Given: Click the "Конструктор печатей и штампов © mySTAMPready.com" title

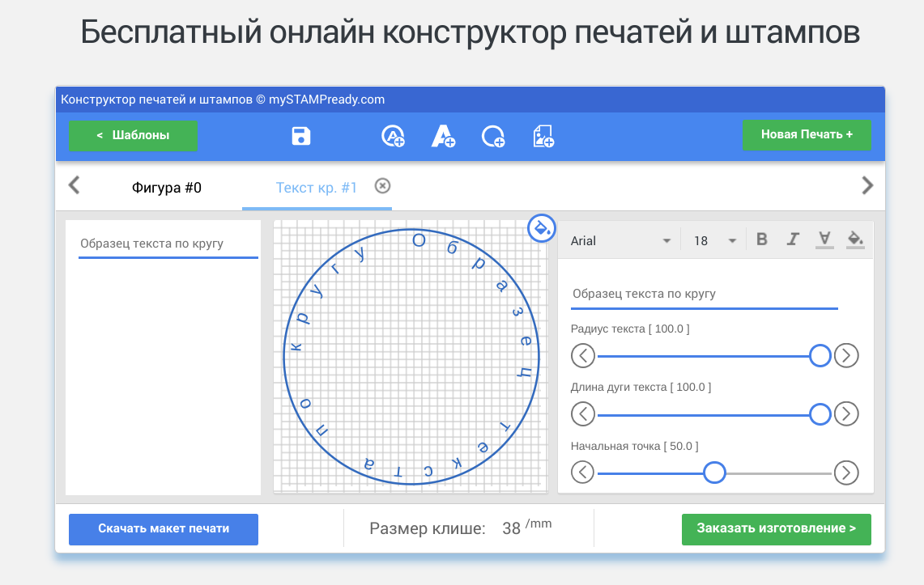Looking at the screenshot, I should click(223, 100).
